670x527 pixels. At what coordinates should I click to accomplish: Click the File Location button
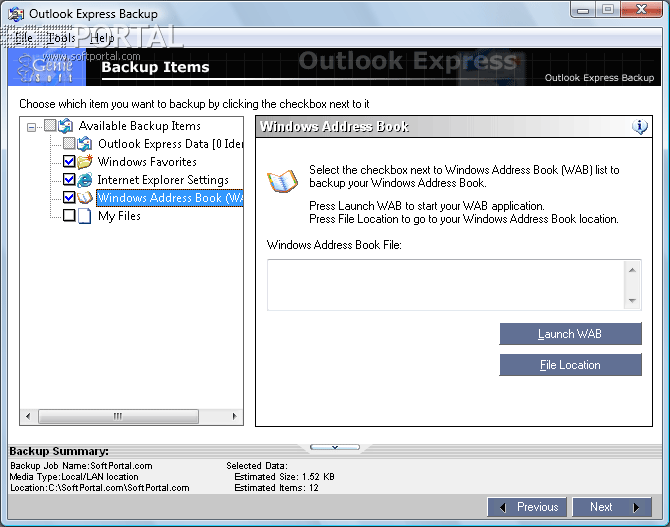click(570, 365)
